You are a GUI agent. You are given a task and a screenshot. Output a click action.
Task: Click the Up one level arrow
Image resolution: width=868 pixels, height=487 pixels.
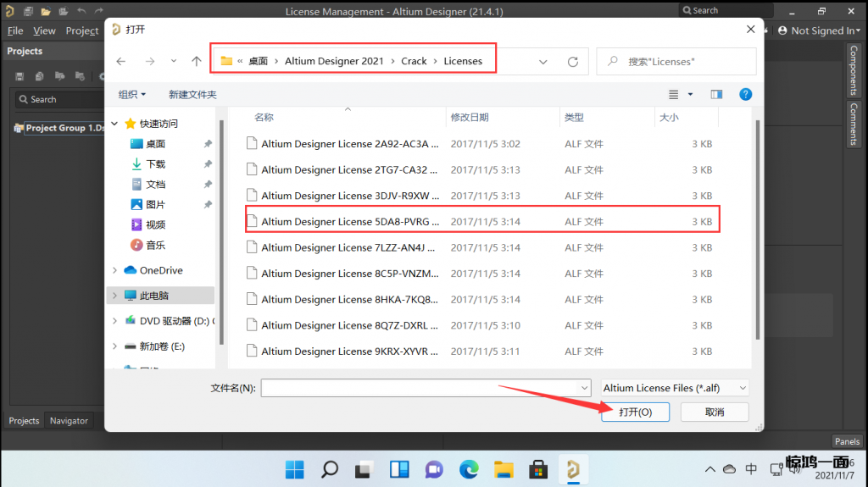(197, 62)
